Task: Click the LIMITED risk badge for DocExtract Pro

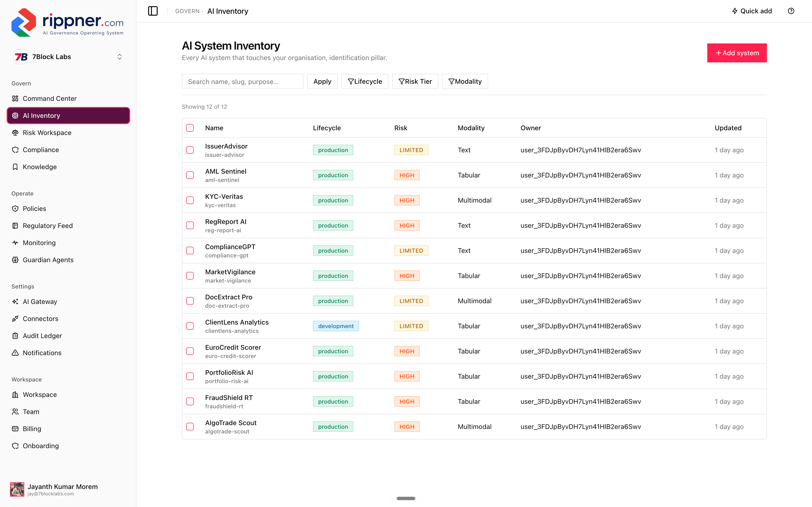Action: coord(411,301)
